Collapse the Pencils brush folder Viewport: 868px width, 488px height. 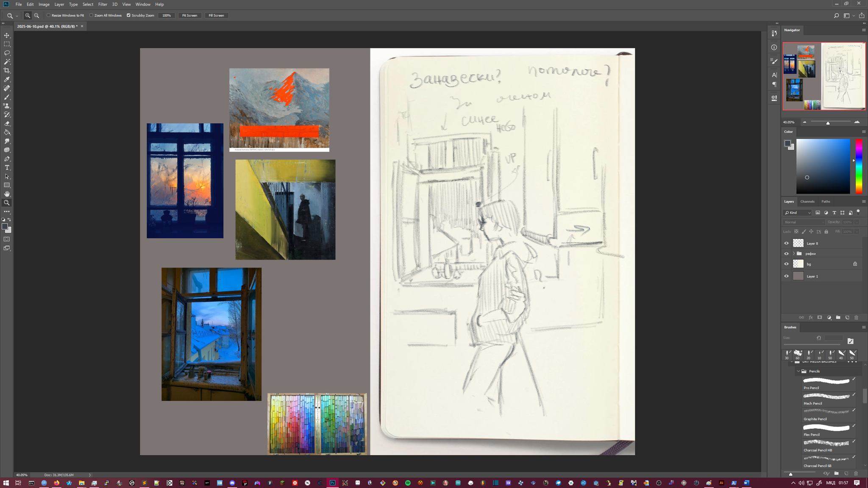click(x=799, y=371)
